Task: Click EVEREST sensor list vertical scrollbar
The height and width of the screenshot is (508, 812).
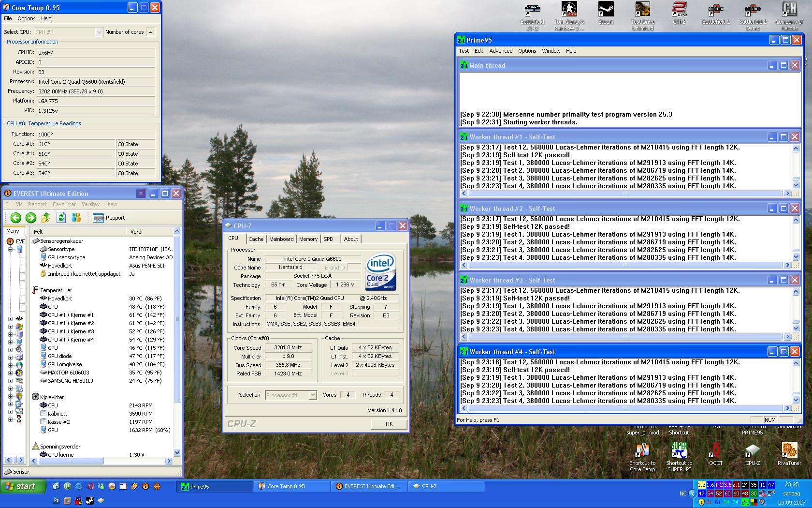Action: coord(177,342)
